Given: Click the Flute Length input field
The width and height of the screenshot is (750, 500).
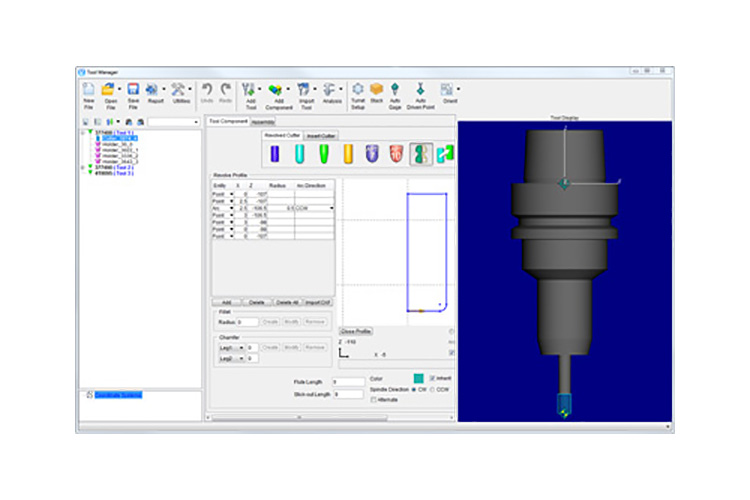Looking at the screenshot, I should pos(349,382).
